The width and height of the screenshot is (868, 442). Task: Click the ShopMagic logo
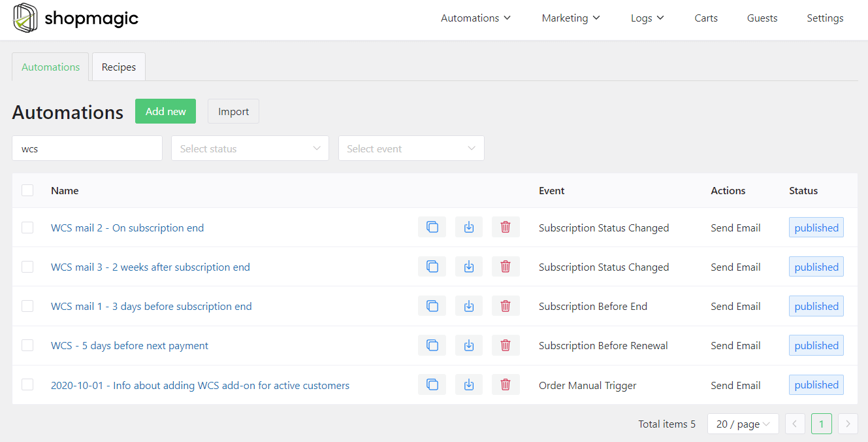pos(76,18)
